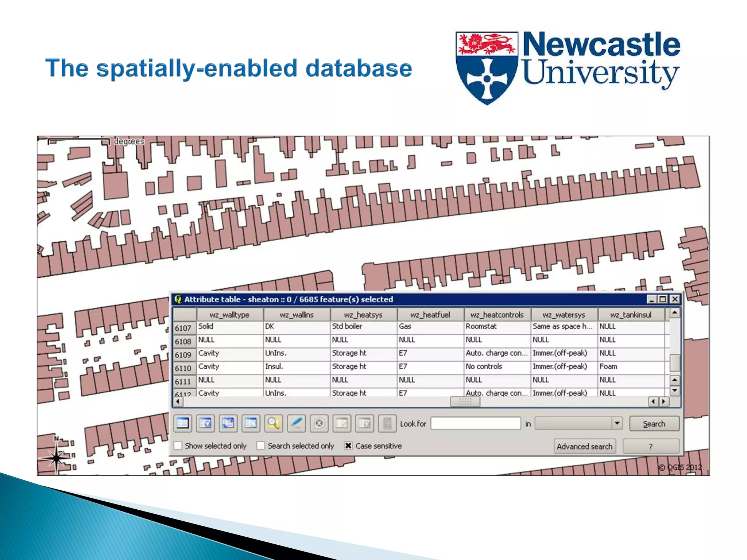Open the field calculator icon
This screenshot has height=560, width=747.
(387, 423)
